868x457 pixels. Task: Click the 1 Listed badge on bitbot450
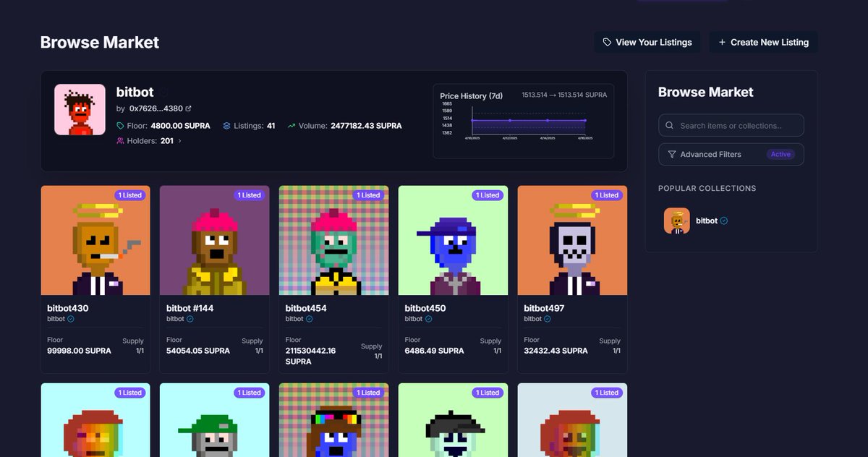click(488, 195)
